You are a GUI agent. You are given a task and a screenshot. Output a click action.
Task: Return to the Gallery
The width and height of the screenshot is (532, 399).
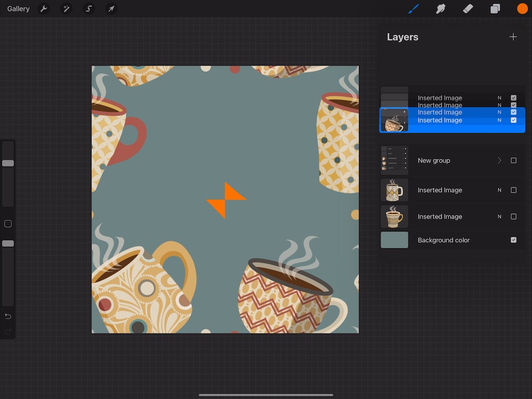[x=19, y=9]
